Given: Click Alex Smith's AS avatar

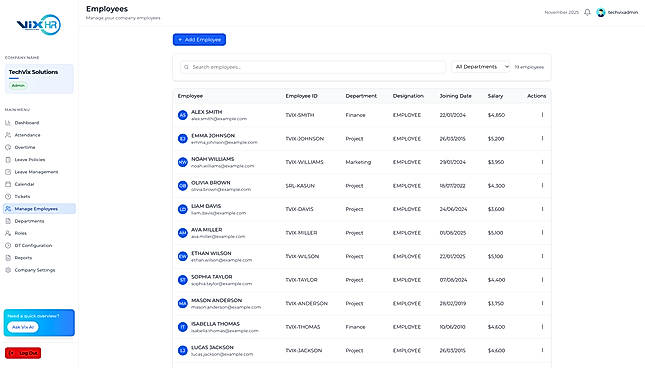Looking at the screenshot, I should 183,115.
